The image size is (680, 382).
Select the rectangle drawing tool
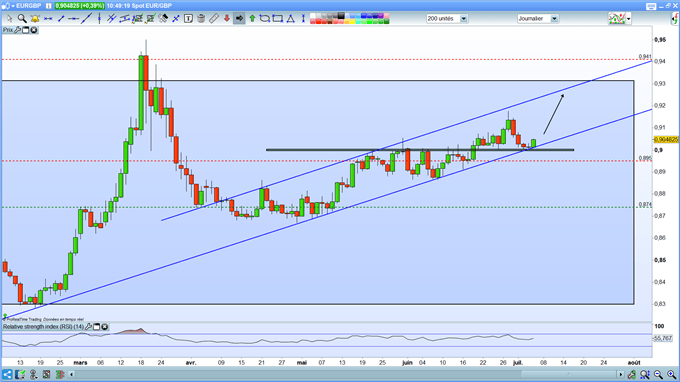[x=278, y=18]
